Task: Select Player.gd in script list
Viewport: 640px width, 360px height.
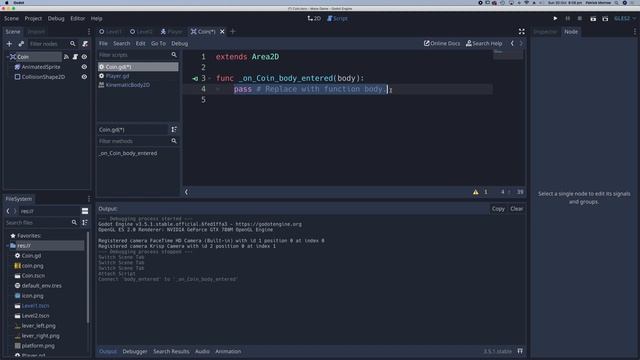Action: point(117,76)
